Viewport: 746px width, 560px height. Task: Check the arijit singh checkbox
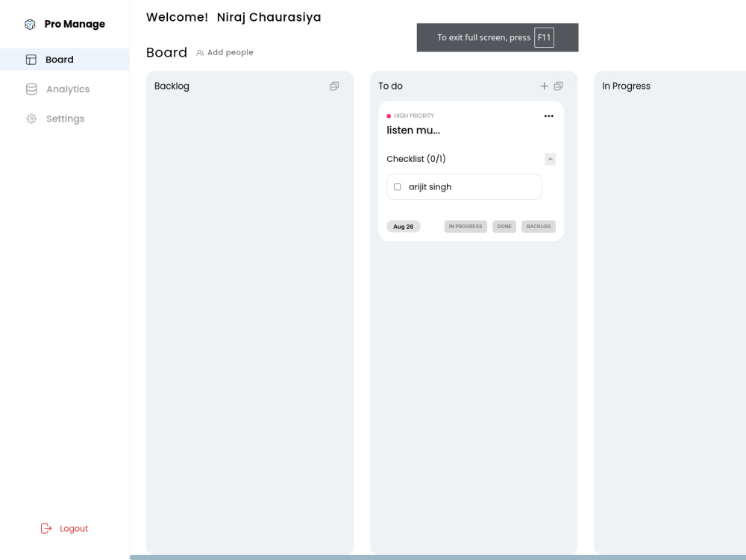(398, 187)
